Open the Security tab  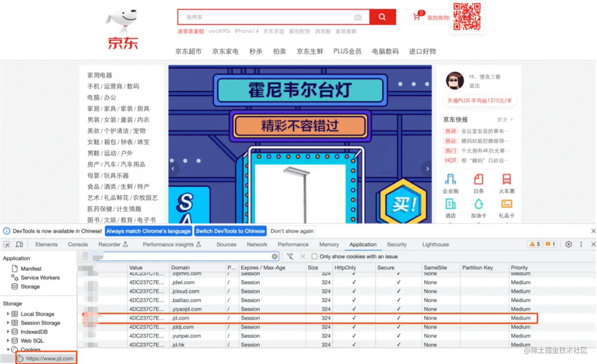pyautogui.click(x=397, y=245)
